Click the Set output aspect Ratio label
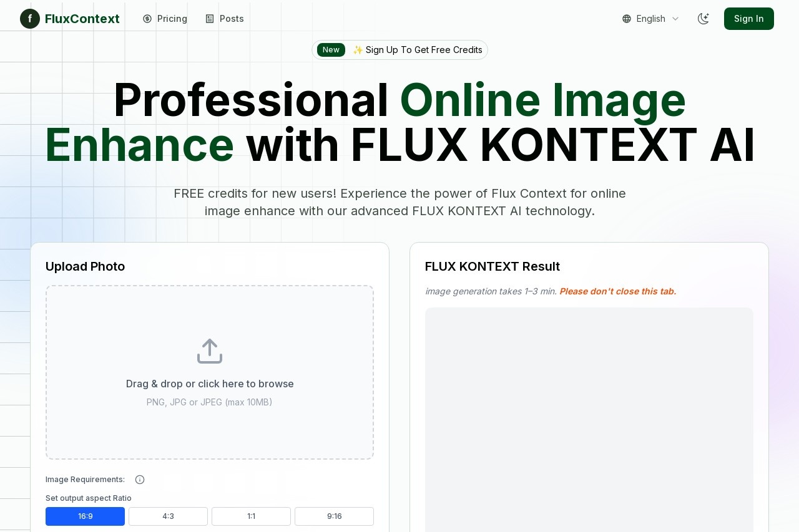Screen dimensions: 799x532 tap(89, 498)
